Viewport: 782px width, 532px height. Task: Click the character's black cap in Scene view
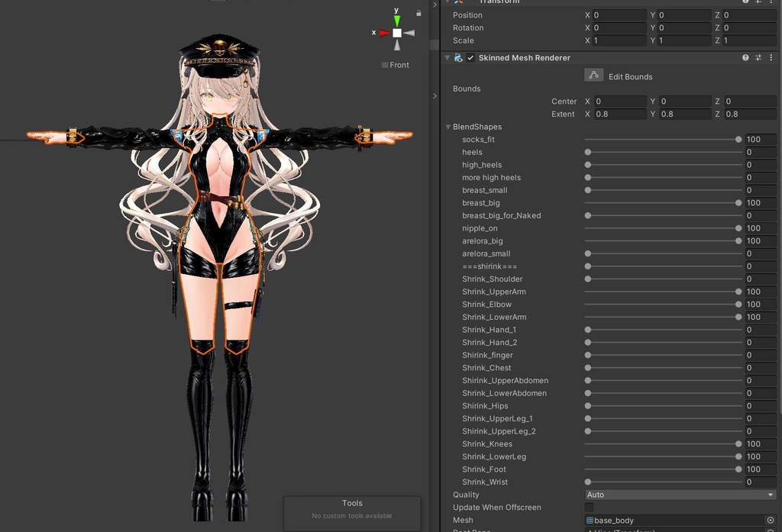pyautogui.click(x=219, y=54)
